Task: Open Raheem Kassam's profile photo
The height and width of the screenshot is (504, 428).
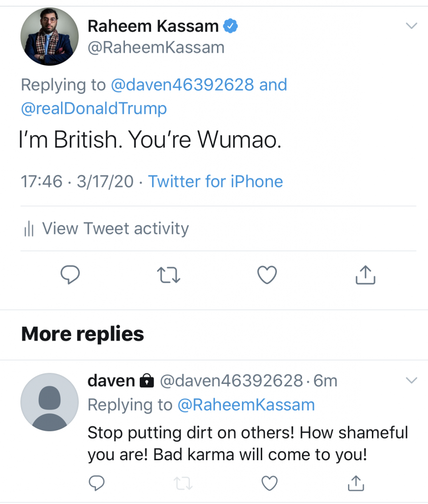Action: click(50, 36)
